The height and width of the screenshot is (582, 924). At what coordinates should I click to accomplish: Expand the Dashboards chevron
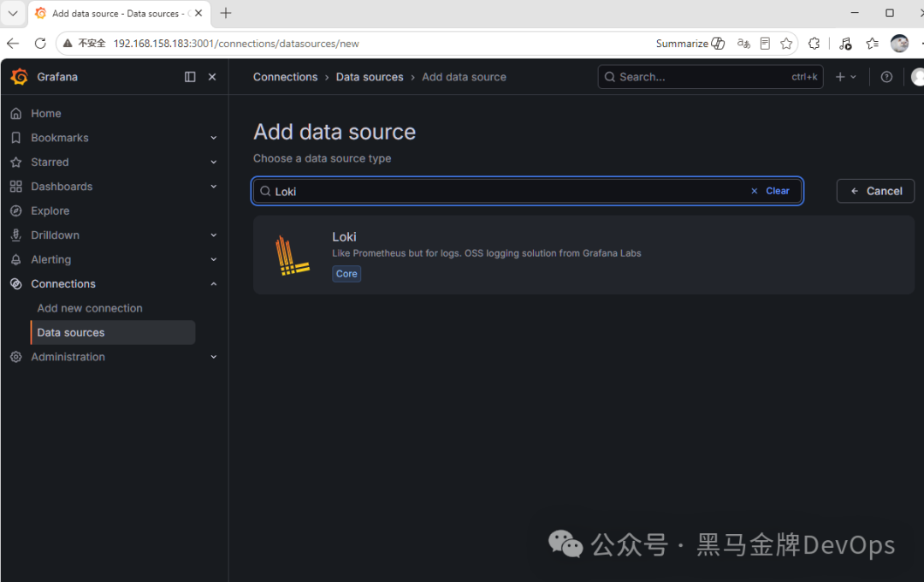click(213, 187)
